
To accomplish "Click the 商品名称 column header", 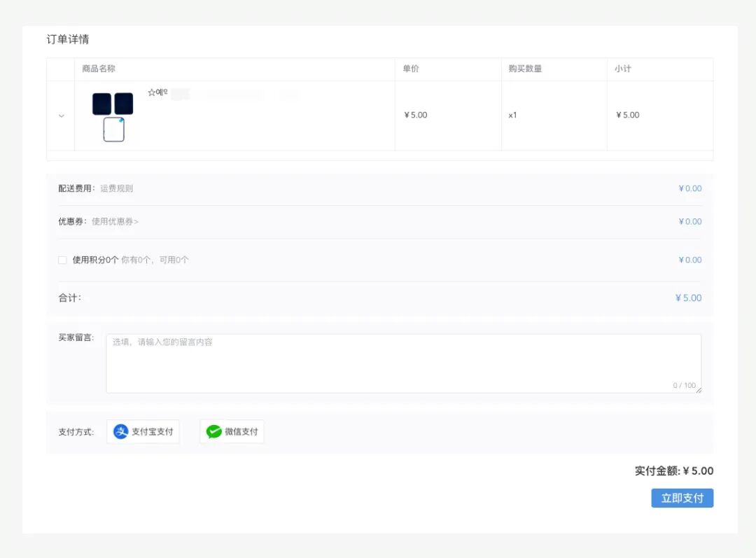I will coord(99,69).
